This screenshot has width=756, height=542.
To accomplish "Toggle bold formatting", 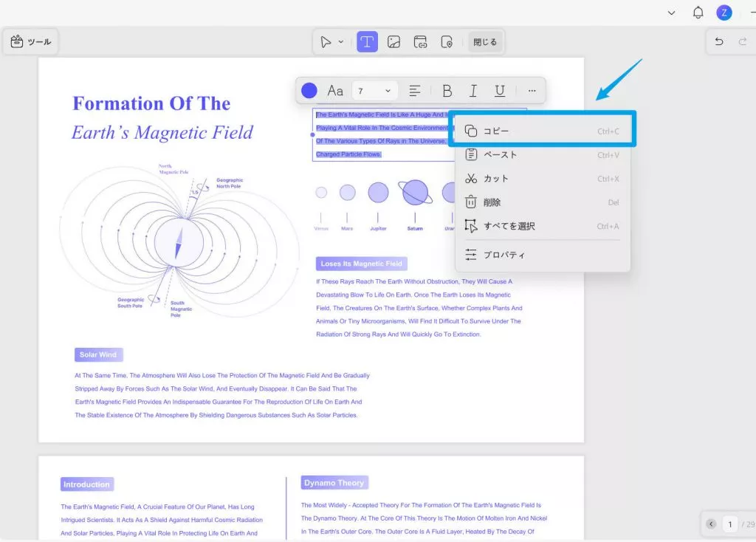I will pos(447,91).
